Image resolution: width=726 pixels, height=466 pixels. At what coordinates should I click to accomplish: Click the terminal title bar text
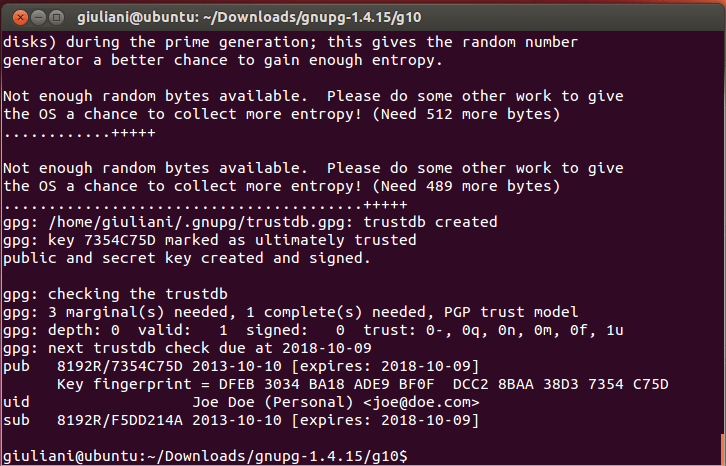pyautogui.click(x=249, y=18)
